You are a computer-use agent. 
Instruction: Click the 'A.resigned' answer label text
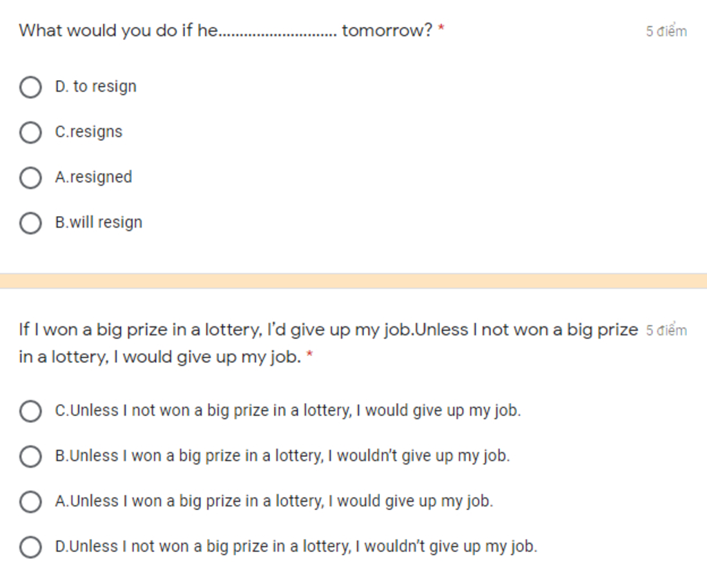click(93, 177)
